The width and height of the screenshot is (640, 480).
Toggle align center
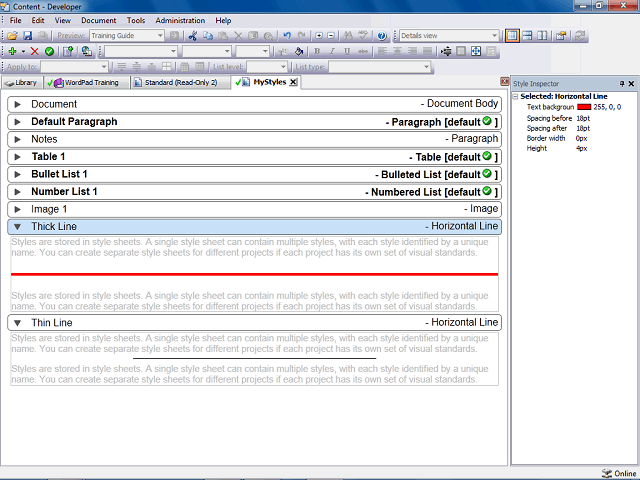[397, 51]
